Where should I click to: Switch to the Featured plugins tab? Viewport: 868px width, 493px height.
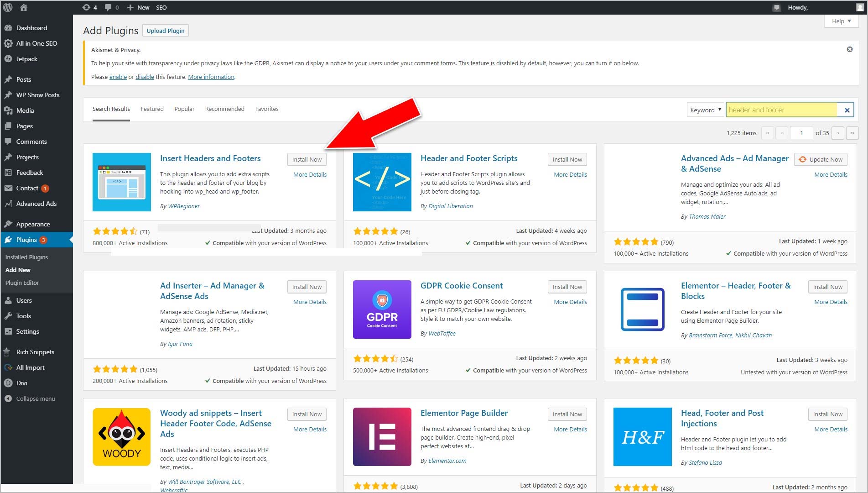coord(152,109)
